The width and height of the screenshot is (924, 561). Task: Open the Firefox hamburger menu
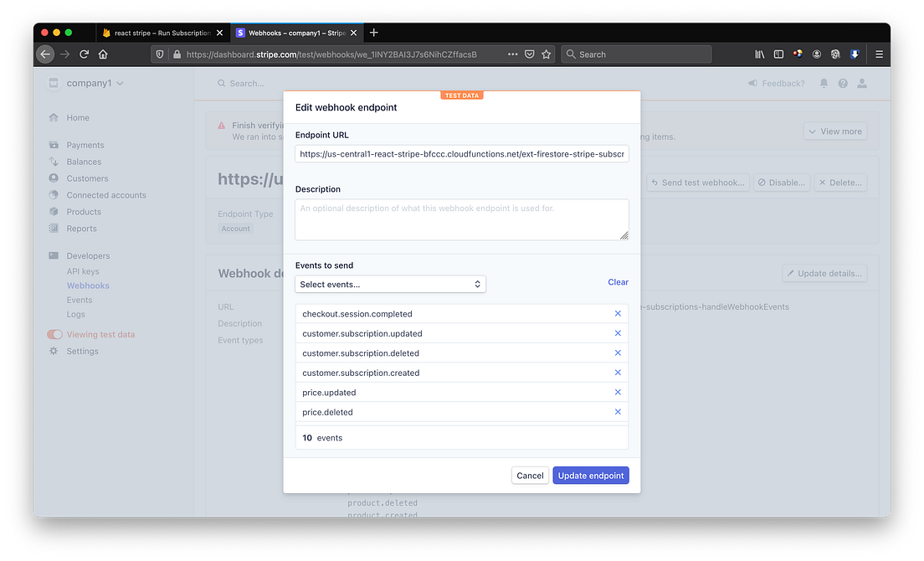point(878,54)
